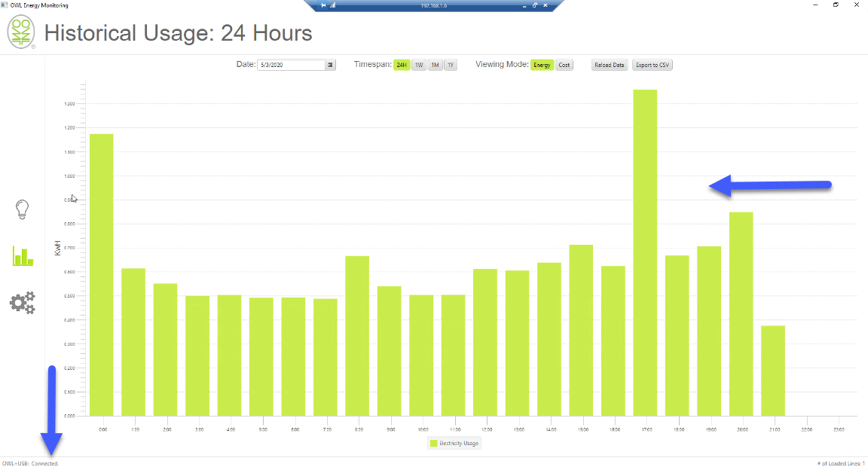Click the tallest bar at 17:00
Screen dimensions: 868x470
click(645, 252)
